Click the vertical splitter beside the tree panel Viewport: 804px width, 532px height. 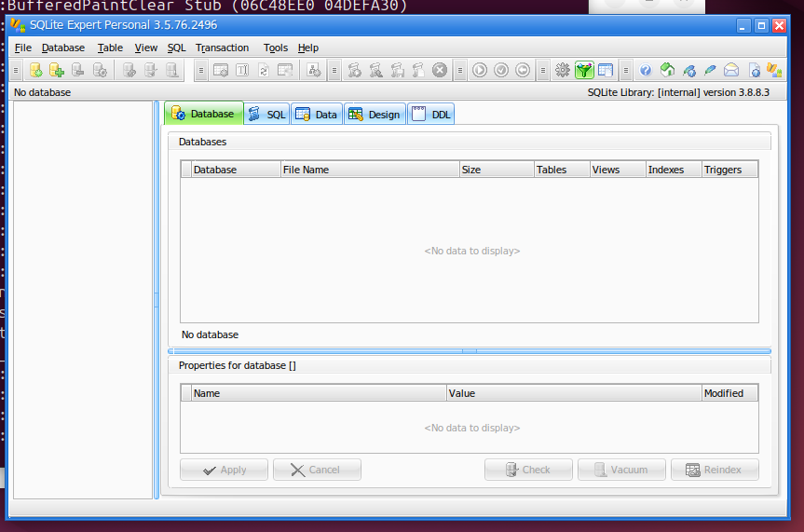click(157, 300)
